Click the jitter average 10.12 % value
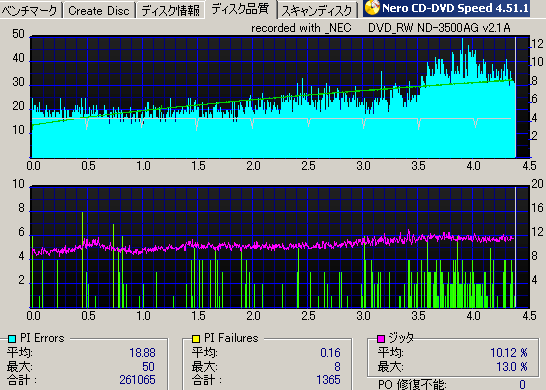546x390 pixels. click(509, 353)
